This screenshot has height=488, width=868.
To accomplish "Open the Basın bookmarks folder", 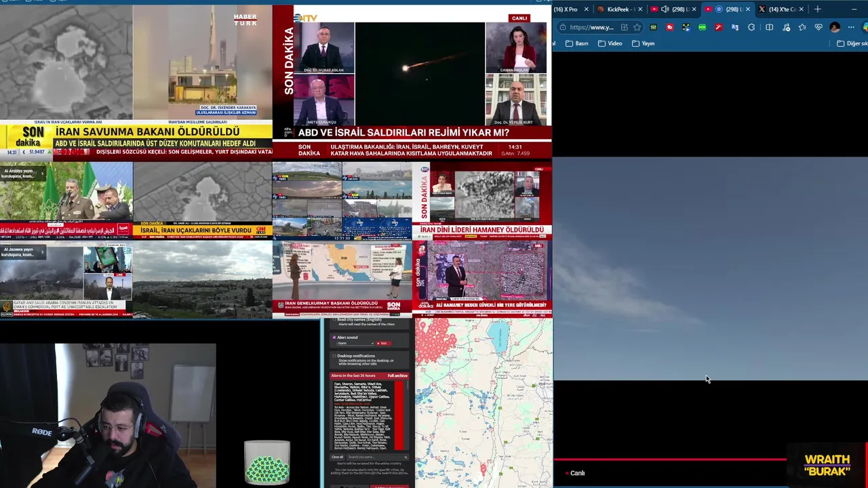I will pyautogui.click(x=577, y=43).
